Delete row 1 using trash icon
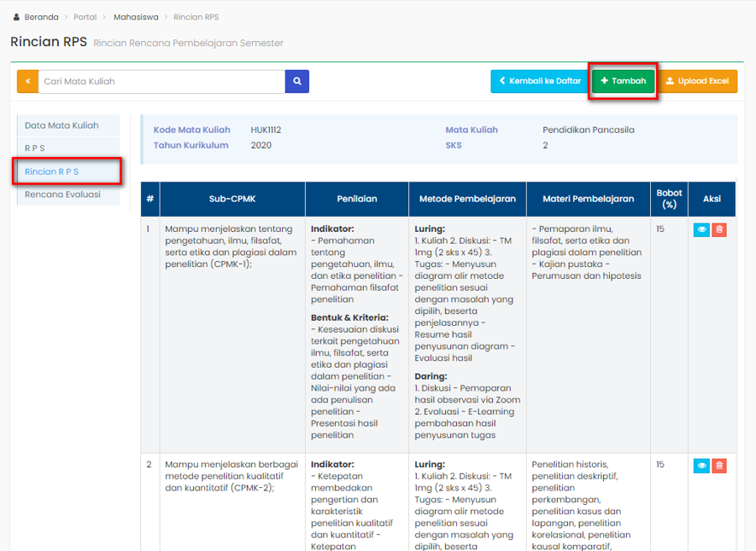Viewport: 756px width, 551px height. click(719, 229)
